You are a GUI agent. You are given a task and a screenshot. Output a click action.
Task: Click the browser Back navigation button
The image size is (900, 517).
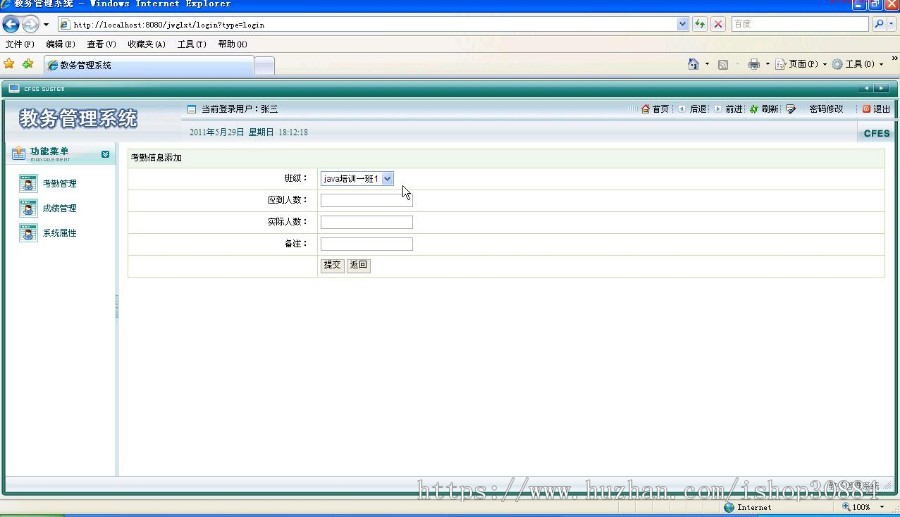11,24
